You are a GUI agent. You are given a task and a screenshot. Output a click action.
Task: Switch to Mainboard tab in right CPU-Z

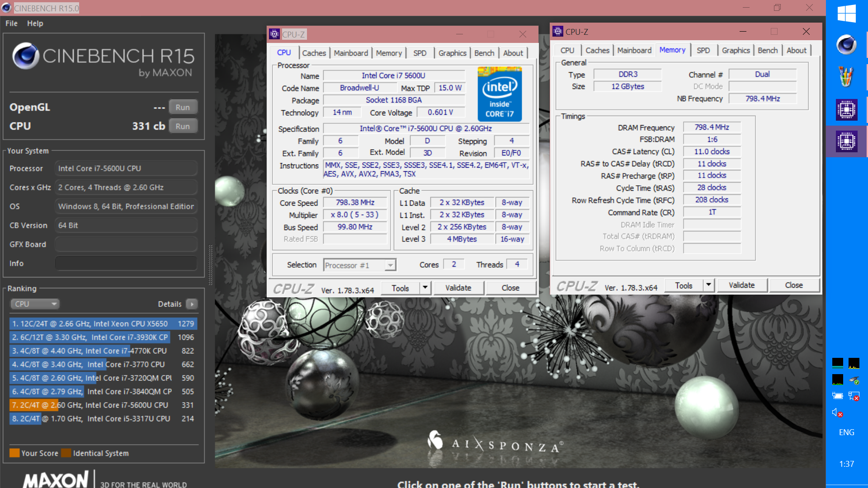(634, 51)
